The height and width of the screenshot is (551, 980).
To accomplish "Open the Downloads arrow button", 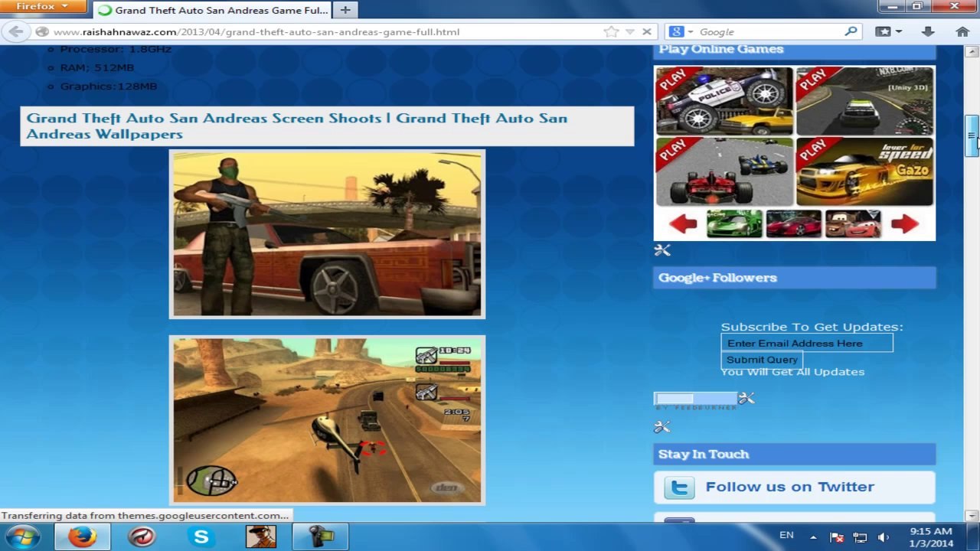I will 928,31.
